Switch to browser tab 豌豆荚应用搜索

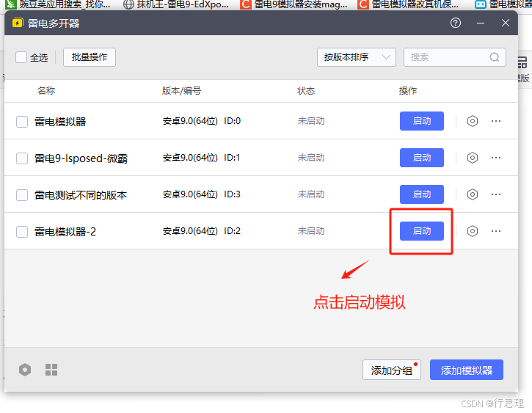(x=59, y=4)
